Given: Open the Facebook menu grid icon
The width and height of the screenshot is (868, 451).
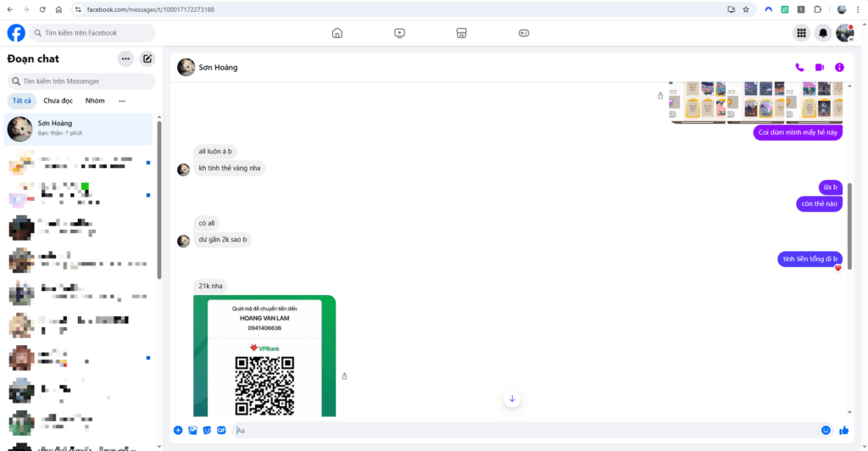Looking at the screenshot, I should [801, 33].
